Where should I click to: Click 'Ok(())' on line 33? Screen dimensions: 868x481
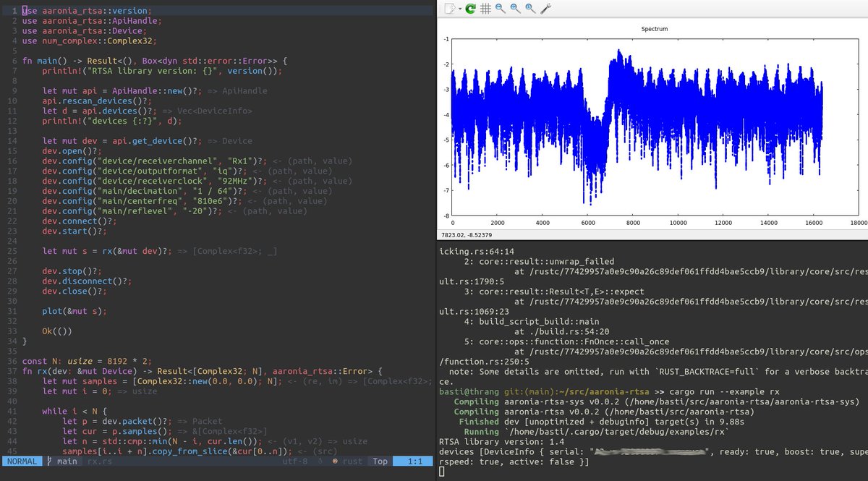click(x=57, y=330)
